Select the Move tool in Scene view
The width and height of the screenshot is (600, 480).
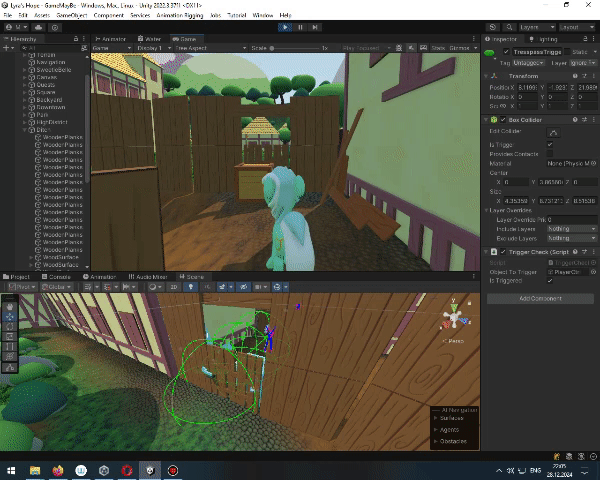[x=10, y=317]
